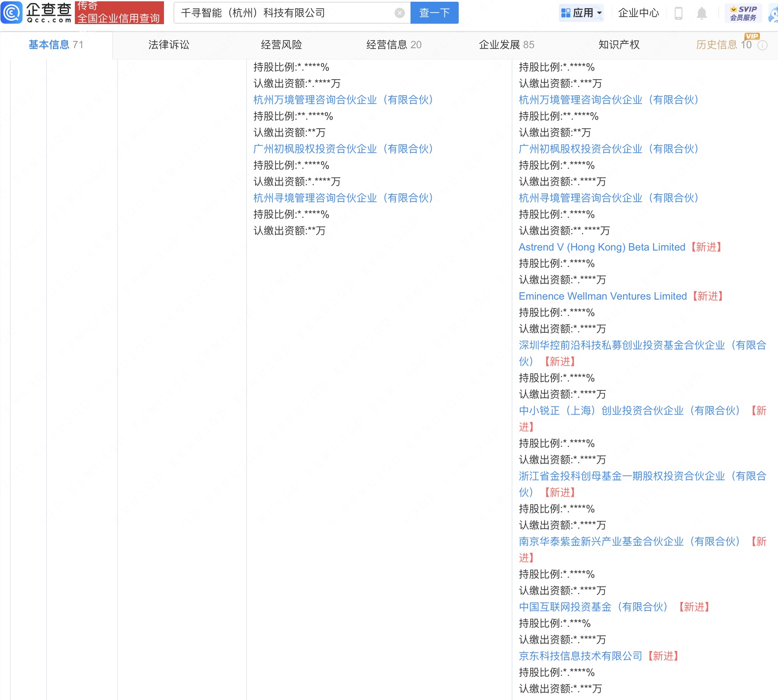778x700 pixels.
Task: Clear the search box with the X icon
Action: (x=399, y=13)
